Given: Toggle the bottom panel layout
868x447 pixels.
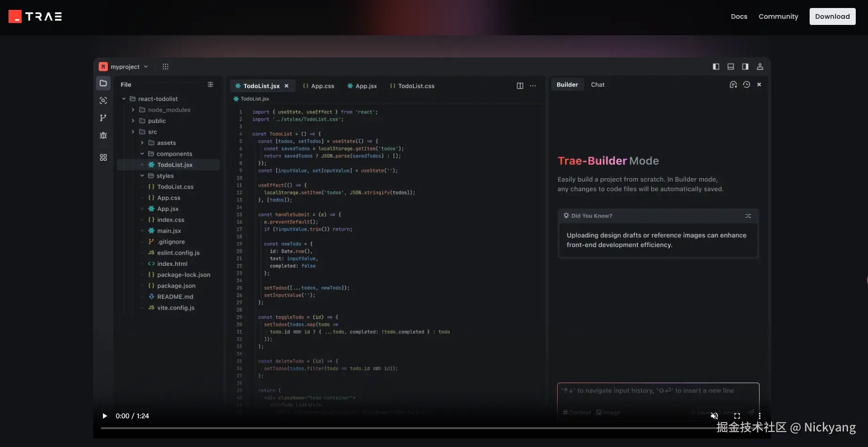Looking at the screenshot, I should (x=731, y=67).
